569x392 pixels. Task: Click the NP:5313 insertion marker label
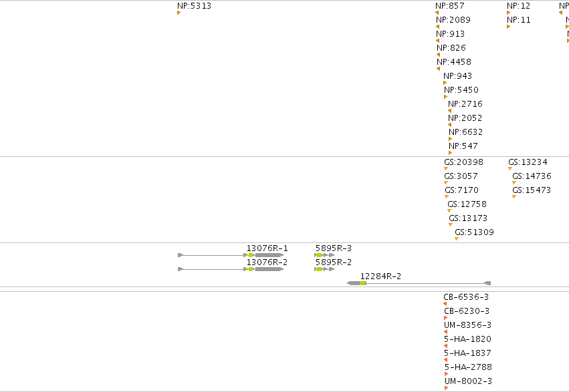[x=194, y=6]
